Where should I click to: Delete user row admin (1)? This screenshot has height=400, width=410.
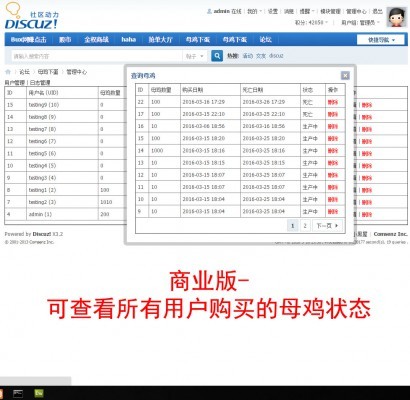coord(367,215)
